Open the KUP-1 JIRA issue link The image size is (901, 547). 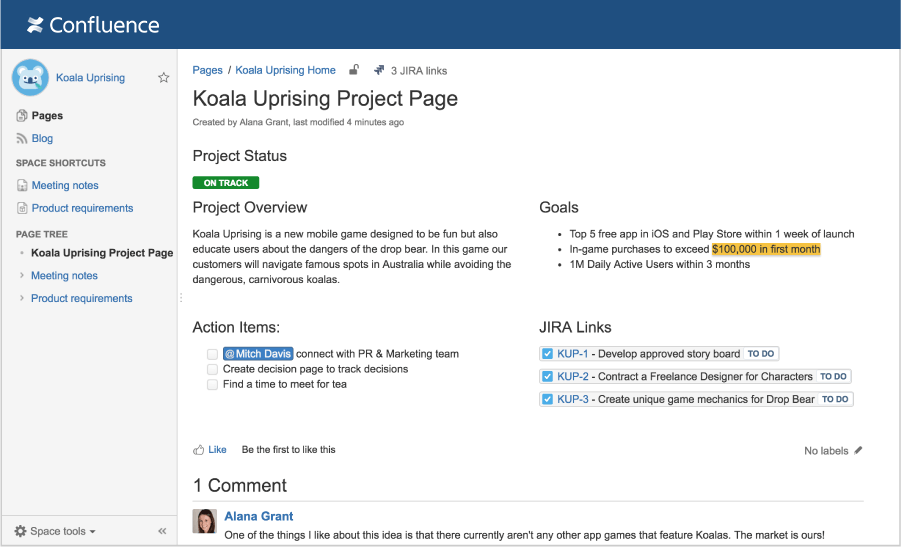pyautogui.click(x=572, y=354)
